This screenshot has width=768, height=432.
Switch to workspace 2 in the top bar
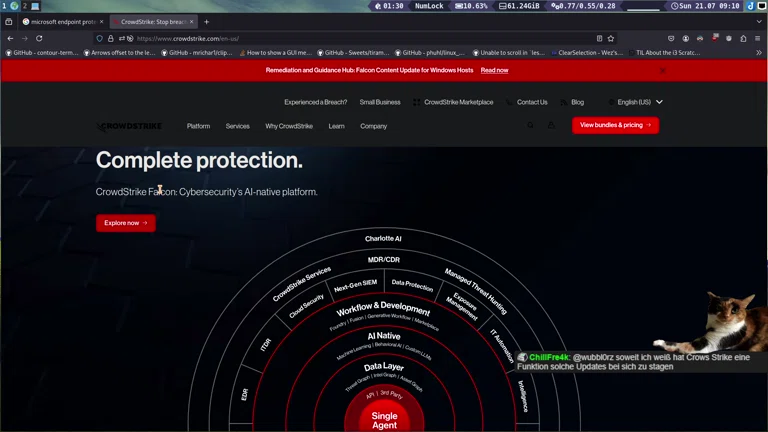pos(24,6)
